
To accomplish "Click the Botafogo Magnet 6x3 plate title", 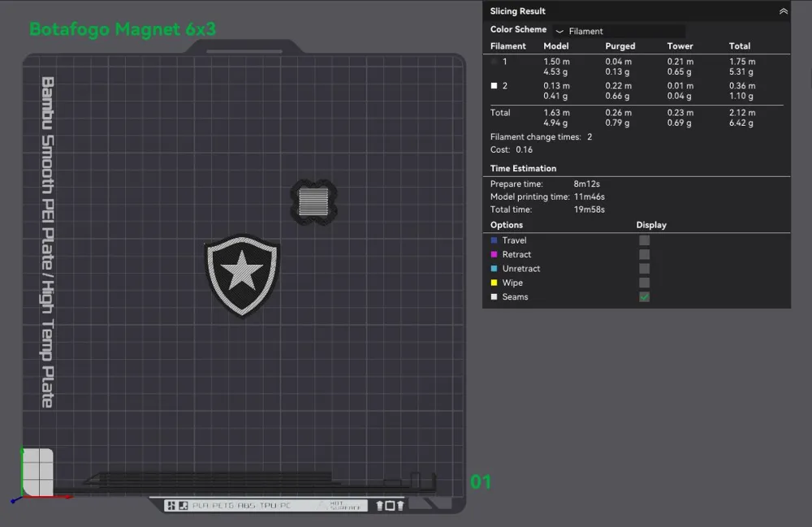I will (123, 29).
